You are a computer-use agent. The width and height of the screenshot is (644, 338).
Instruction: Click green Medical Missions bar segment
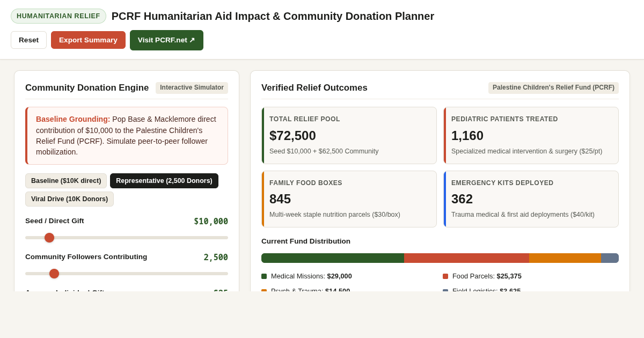click(x=333, y=258)
